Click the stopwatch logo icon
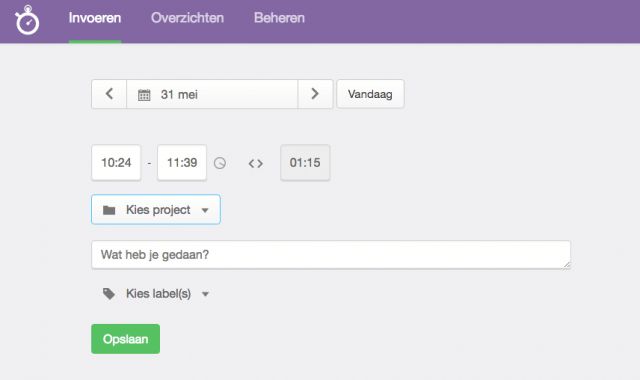Viewport: 640px width, 380px height. coord(27,20)
